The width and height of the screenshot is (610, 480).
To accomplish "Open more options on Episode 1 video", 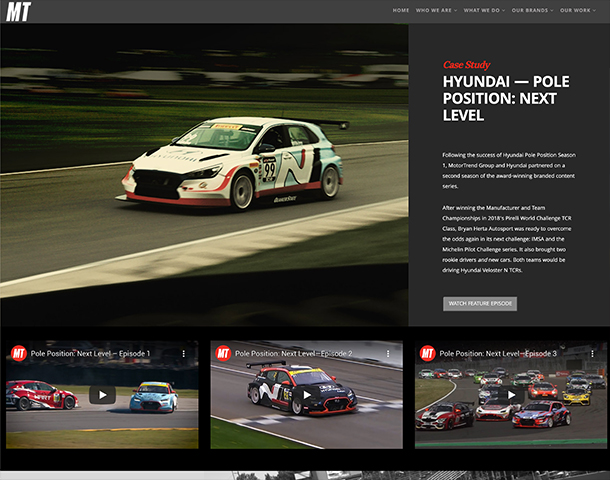I will click(x=184, y=354).
